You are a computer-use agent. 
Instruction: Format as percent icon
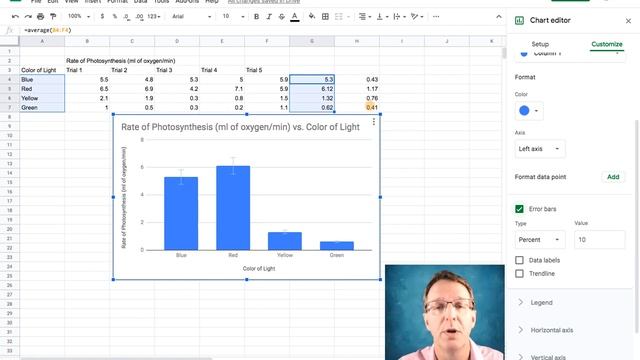[x=115, y=17]
